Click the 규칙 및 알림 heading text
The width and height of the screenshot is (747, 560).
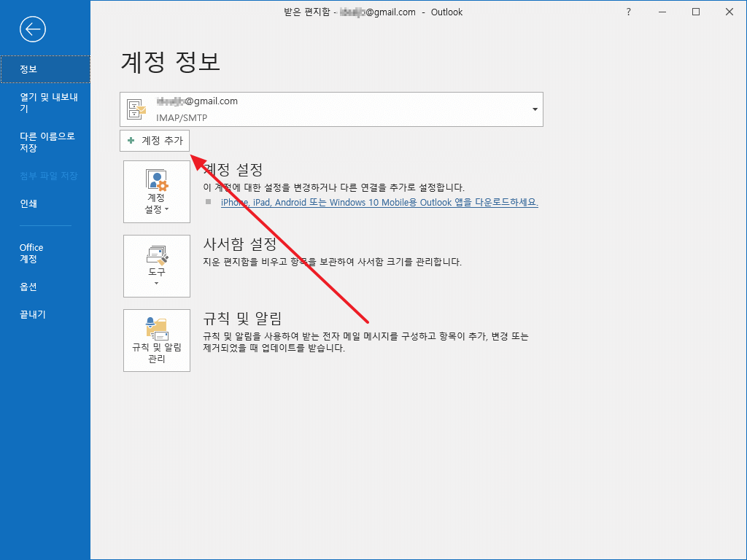(242, 318)
